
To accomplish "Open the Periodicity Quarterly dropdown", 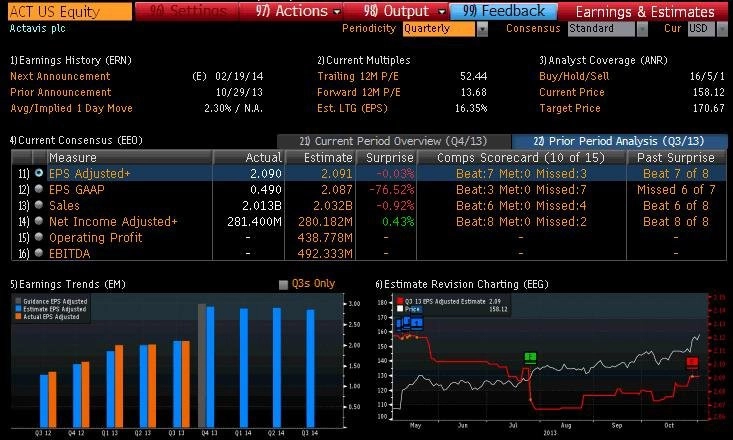I will [x=482, y=29].
